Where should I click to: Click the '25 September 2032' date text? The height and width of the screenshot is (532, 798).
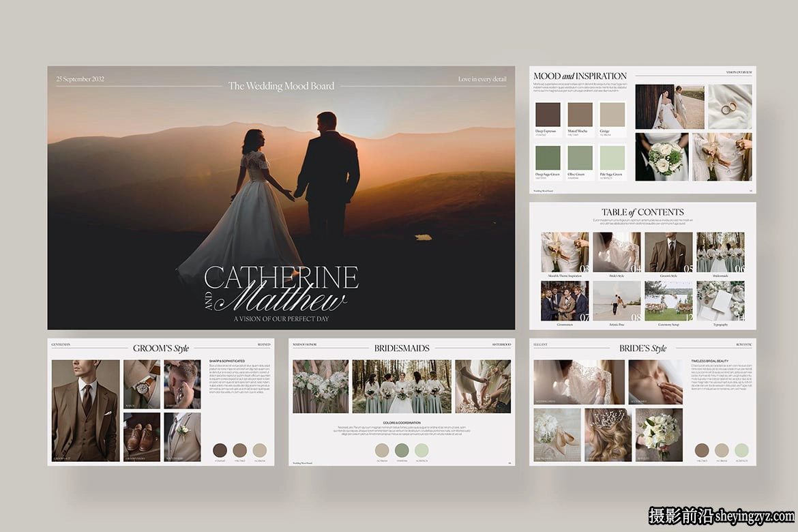coord(80,79)
